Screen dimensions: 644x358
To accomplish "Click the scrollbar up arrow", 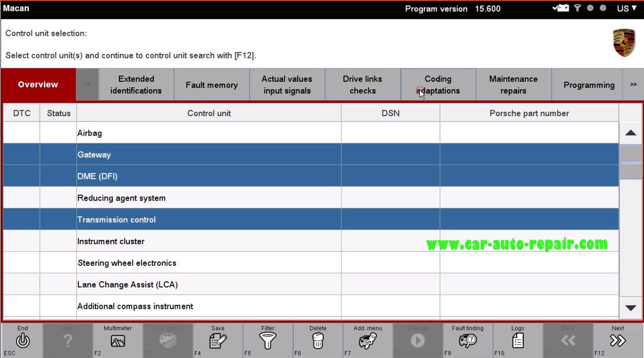I will (x=631, y=133).
